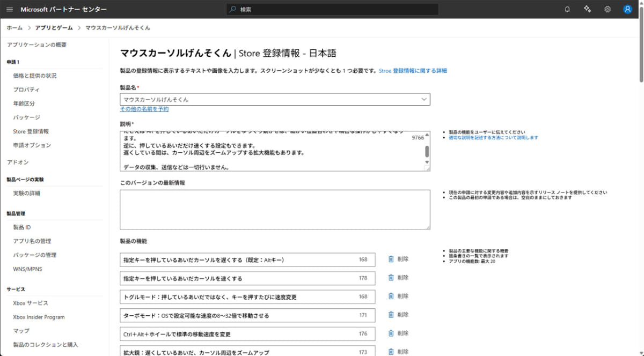The width and height of the screenshot is (644, 356).
Task: Open WNS/MPNS in sidebar
Action: [x=27, y=269]
